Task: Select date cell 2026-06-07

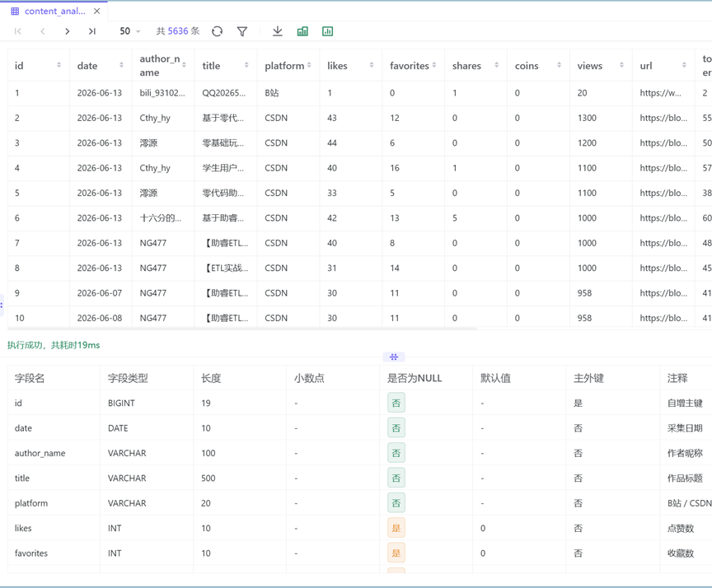Action: pos(100,293)
